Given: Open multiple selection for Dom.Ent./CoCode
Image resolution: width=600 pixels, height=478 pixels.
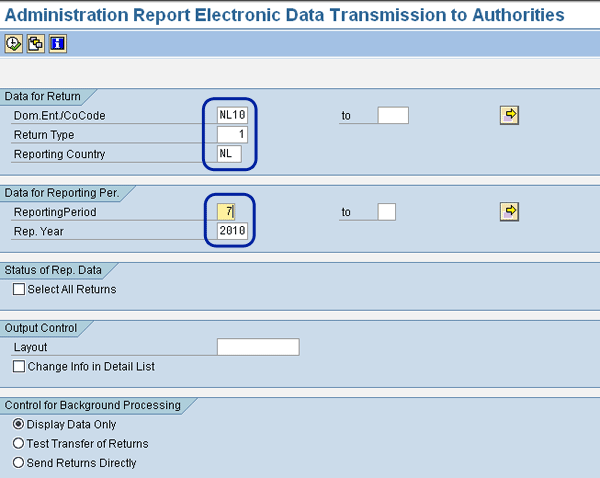Looking at the screenshot, I should [509, 115].
